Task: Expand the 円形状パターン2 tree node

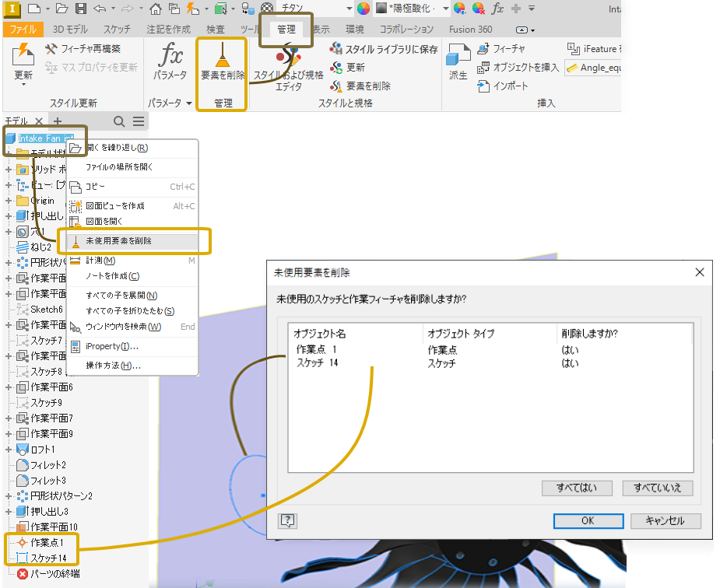Action: point(9,495)
